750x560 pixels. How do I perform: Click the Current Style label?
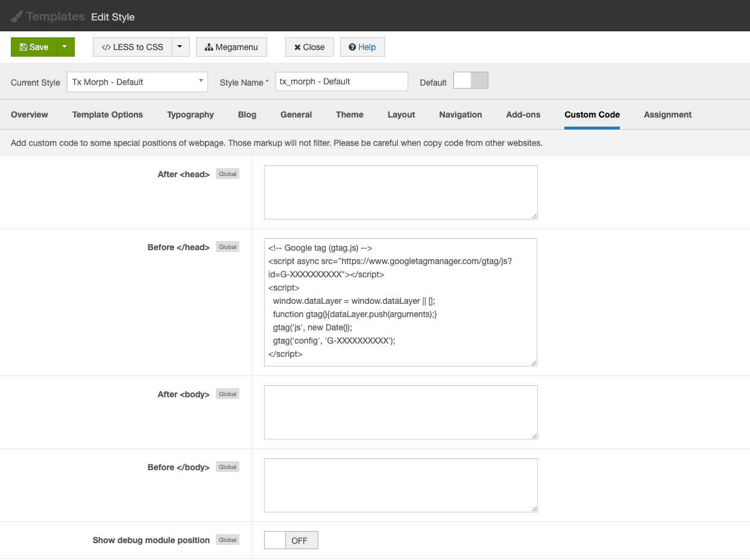click(x=36, y=83)
